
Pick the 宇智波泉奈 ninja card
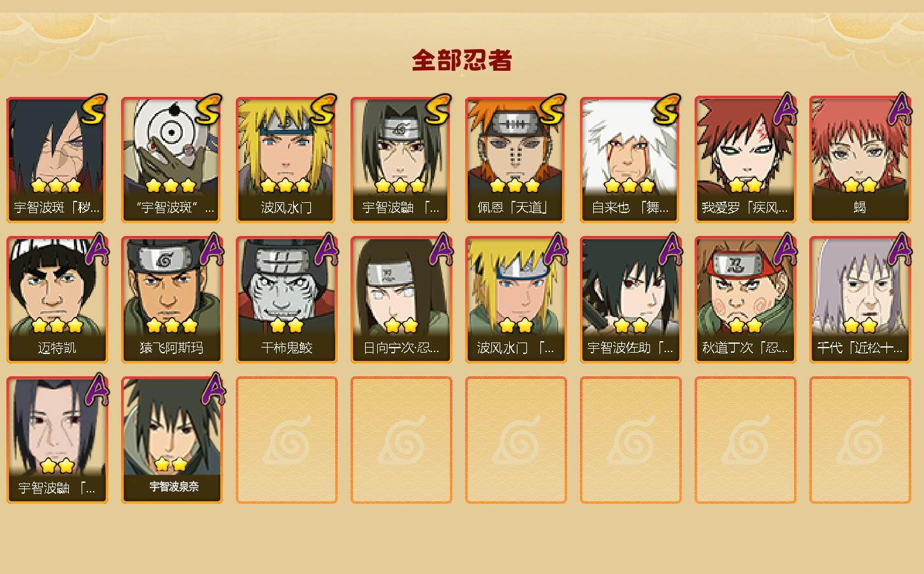point(172,440)
